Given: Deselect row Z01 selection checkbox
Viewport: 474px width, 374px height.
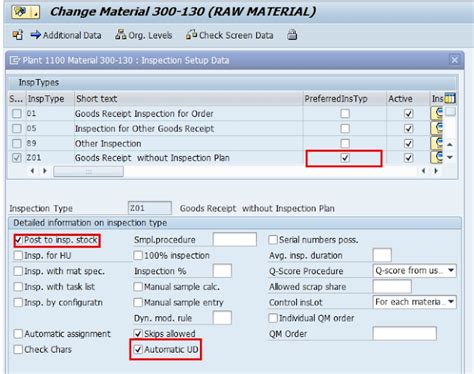Looking at the screenshot, I should coord(17,158).
